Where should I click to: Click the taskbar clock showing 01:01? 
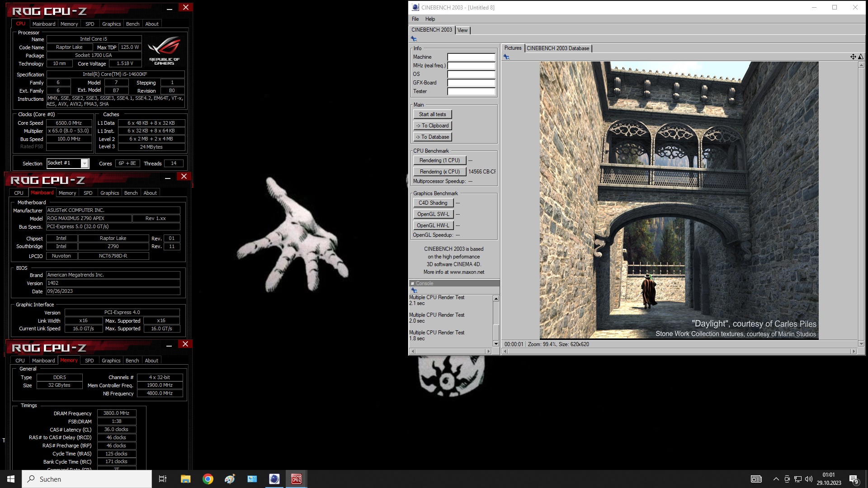pos(829,475)
